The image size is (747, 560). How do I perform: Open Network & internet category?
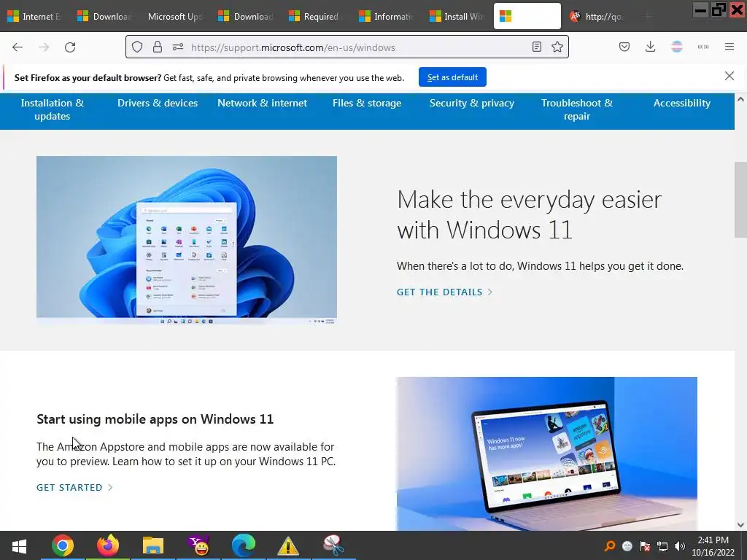(x=263, y=103)
